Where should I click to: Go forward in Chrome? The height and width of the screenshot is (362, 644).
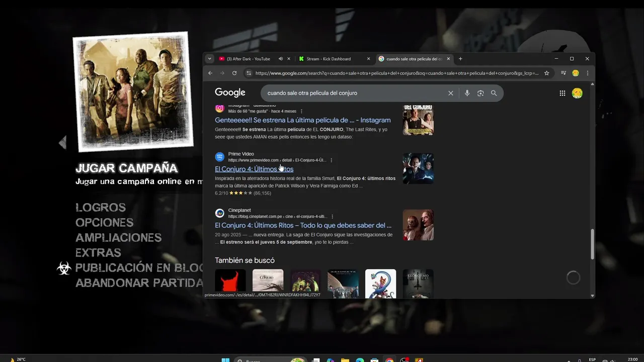222,73
